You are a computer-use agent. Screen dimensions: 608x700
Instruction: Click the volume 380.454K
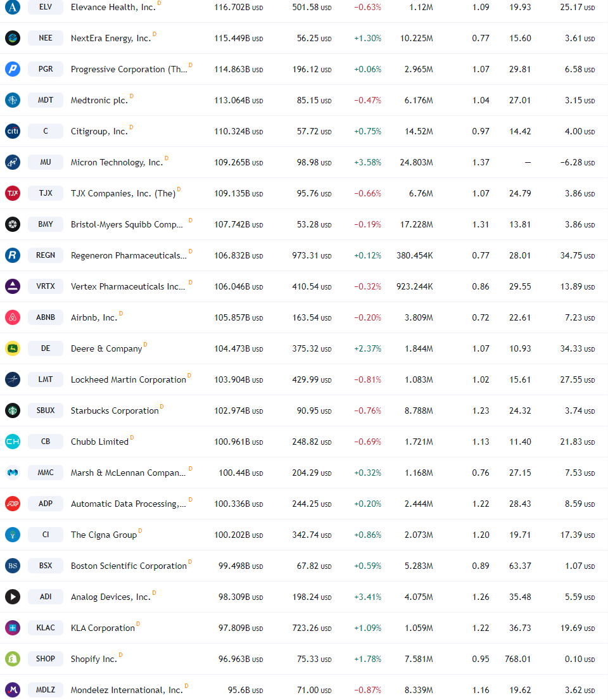[x=414, y=255]
